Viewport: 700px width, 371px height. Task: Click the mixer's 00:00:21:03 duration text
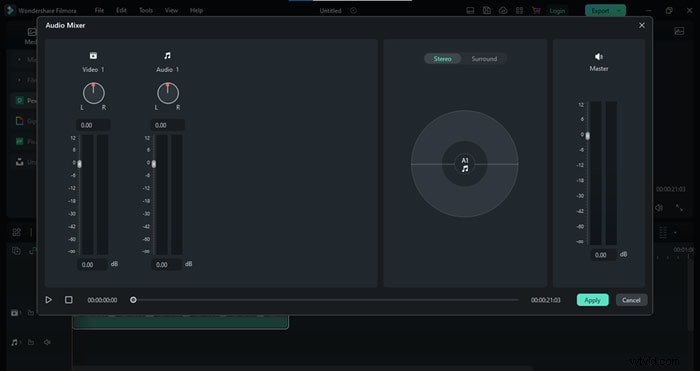546,300
